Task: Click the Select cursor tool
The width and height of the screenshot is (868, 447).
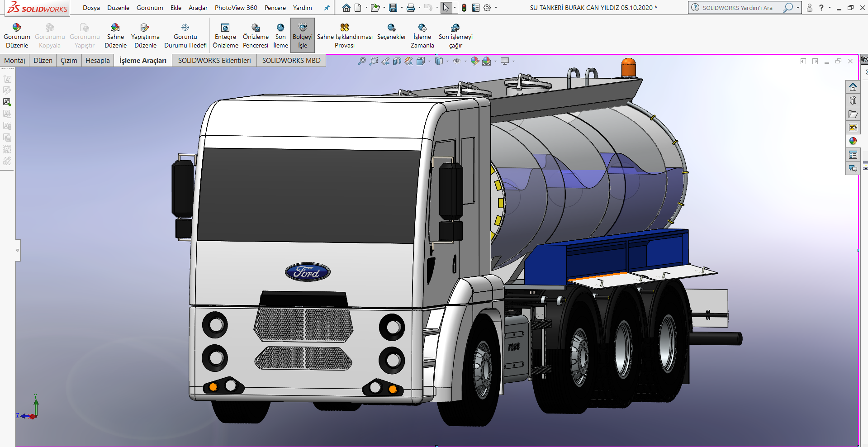Action: point(446,8)
